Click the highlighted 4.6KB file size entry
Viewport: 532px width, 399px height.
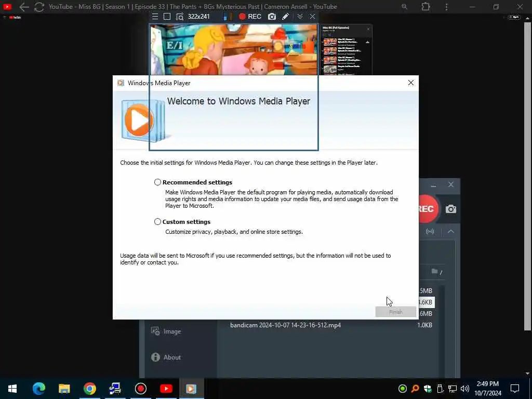click(427, 302)
